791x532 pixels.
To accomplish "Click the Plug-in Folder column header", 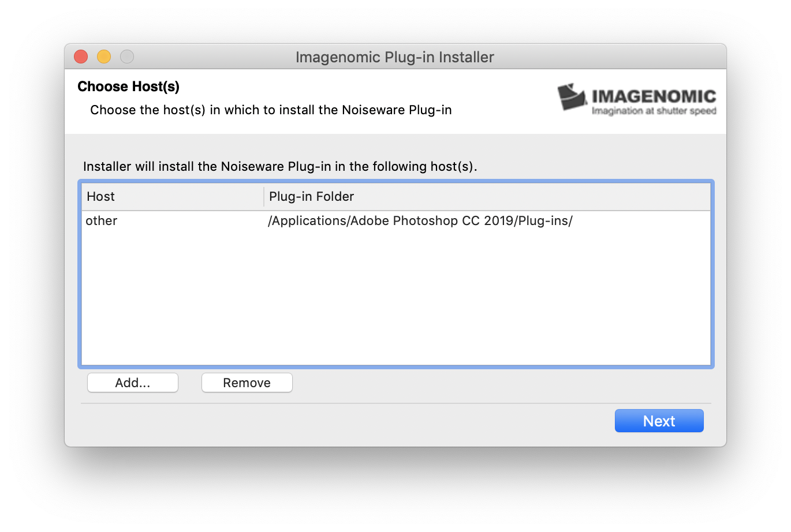I will [311, 196].
